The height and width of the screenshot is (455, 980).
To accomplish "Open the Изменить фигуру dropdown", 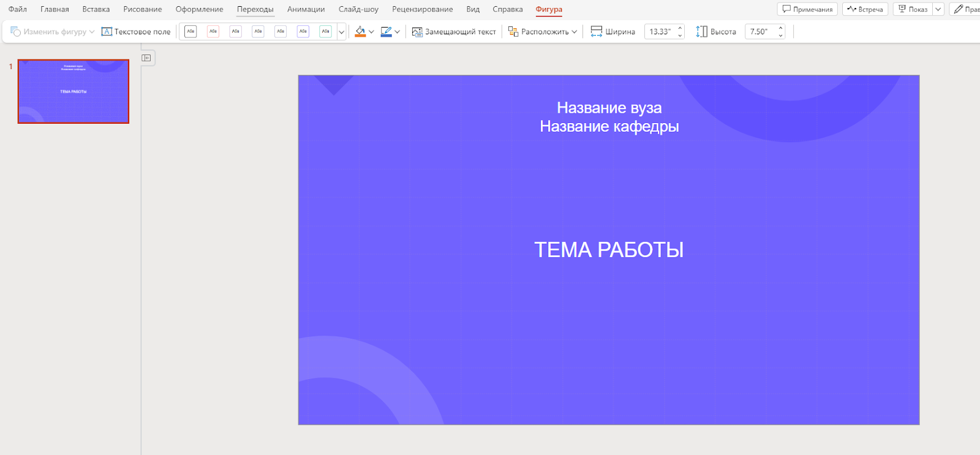I will 53,32.
